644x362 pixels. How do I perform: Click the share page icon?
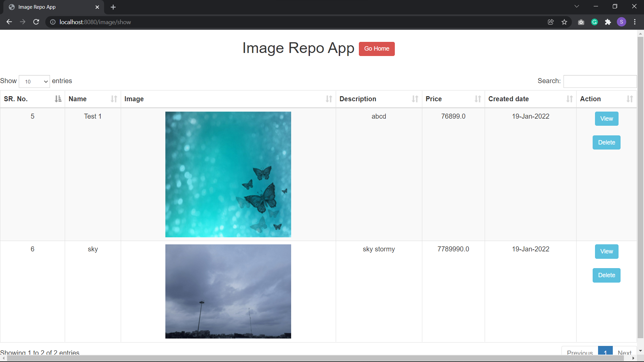[x=551, y=22]
